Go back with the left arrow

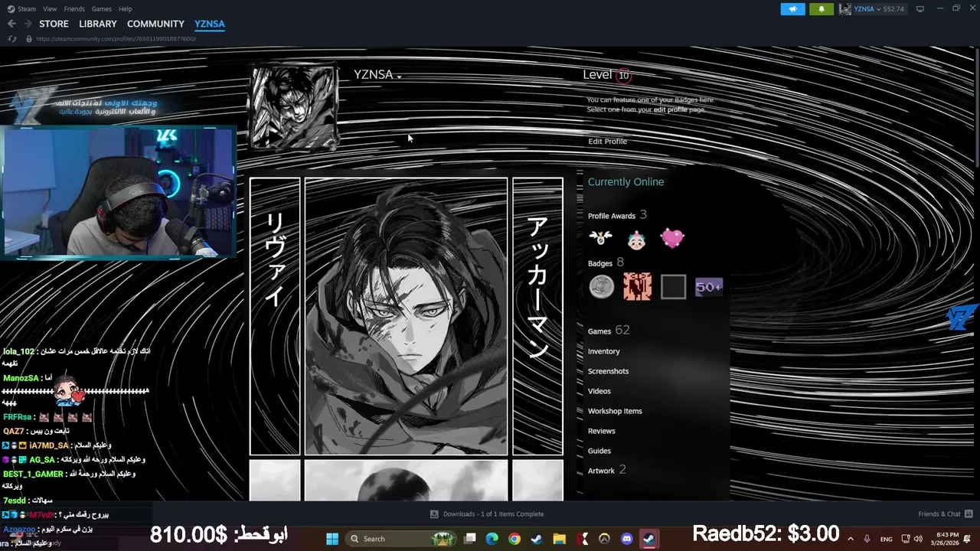click(11, 24)
